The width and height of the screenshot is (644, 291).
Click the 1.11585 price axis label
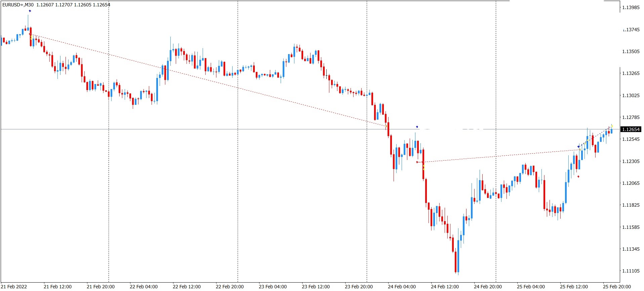coord(631,227)
